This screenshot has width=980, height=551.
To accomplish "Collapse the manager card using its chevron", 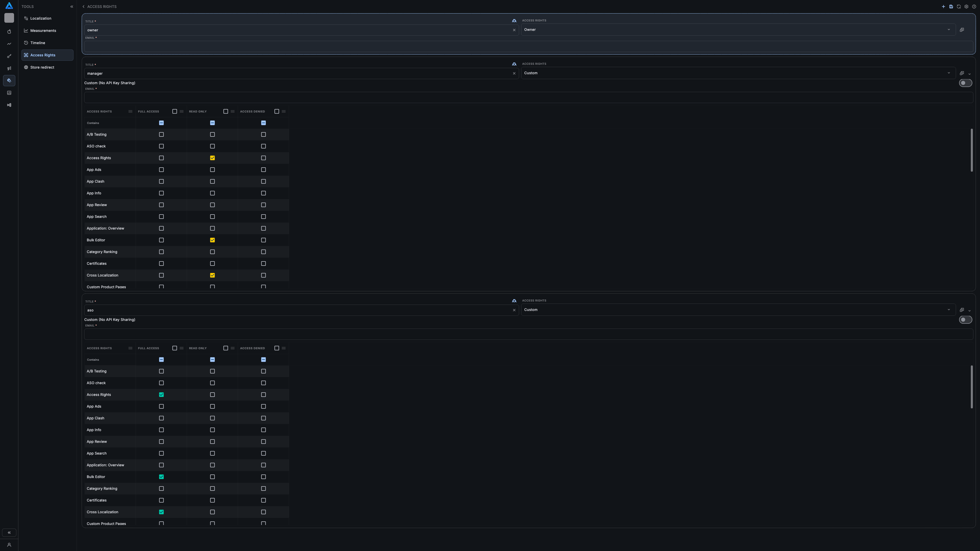I will pos(969,74).
